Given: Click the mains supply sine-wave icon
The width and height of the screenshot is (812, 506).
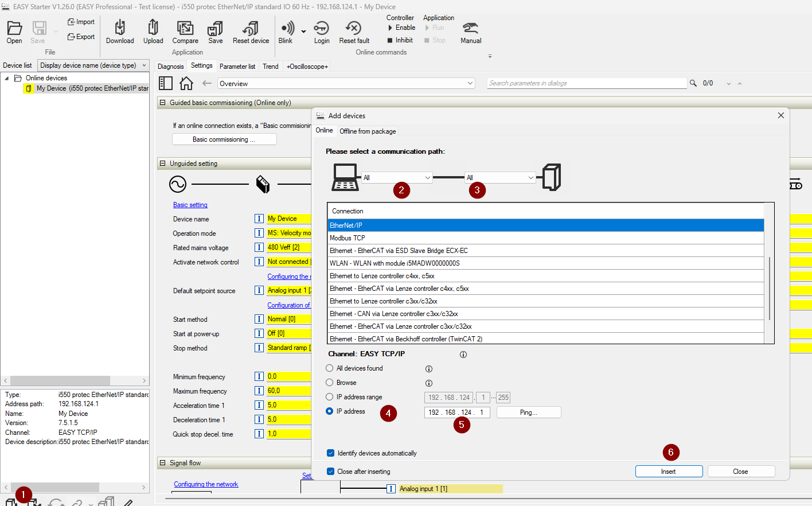Looking at the screenshot, I should pyautogui.click(x=178, y=184).
